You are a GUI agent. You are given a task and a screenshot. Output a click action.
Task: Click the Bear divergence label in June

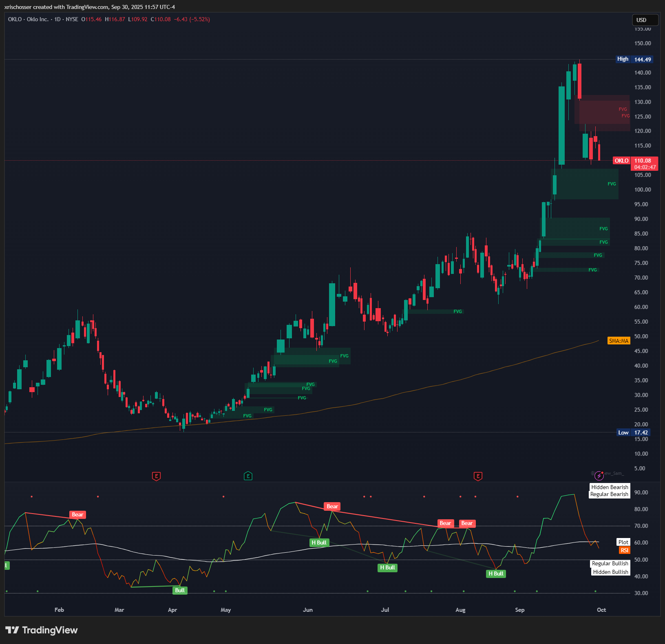332,506
